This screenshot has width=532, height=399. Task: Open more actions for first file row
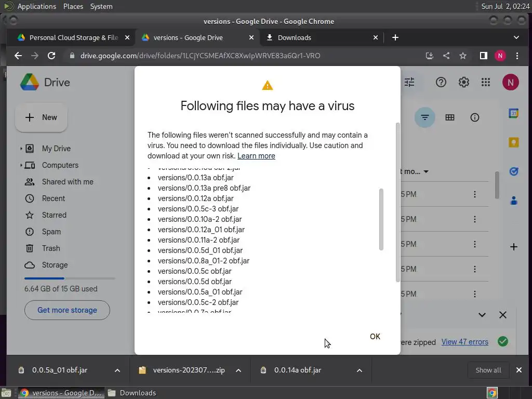click(475, 194)
